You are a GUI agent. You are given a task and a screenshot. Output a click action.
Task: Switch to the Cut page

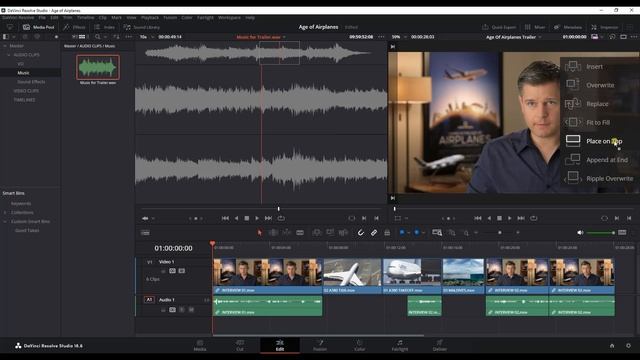tap(240, 345)
